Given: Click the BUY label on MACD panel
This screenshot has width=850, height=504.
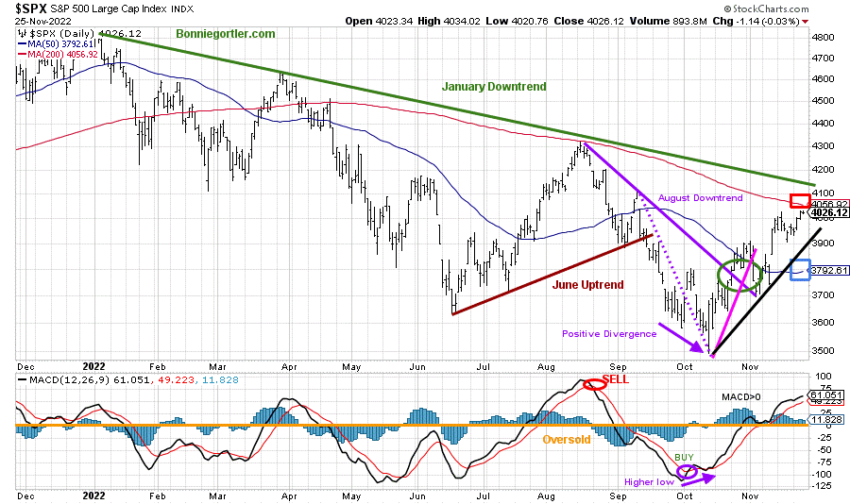Looking at the screenshot, I should pos(684,458).
